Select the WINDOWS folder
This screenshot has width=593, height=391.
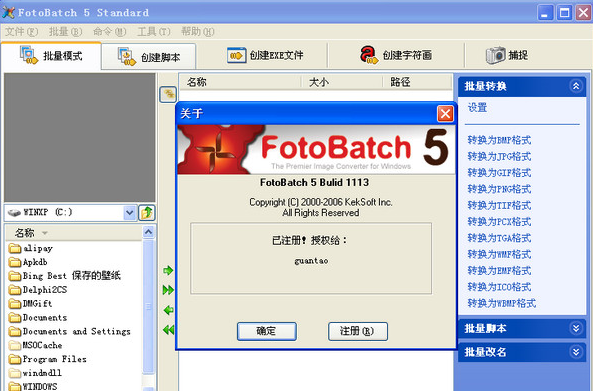coord(33,386)
